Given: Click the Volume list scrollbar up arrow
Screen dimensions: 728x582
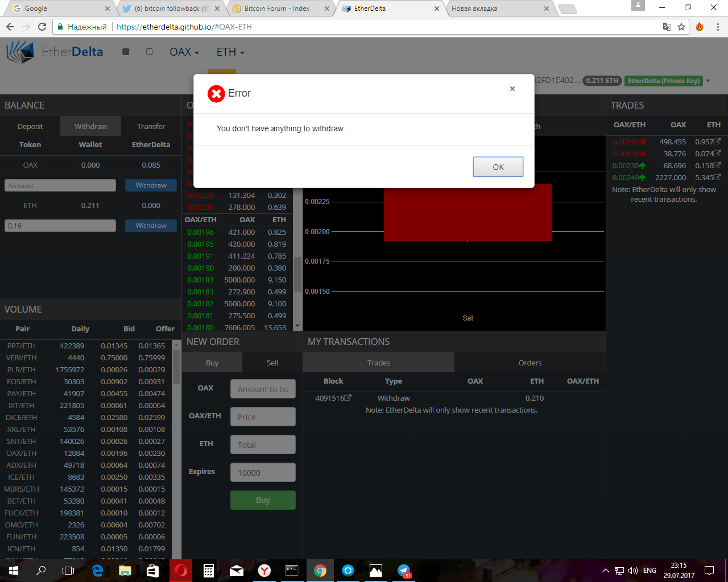Looking at the screenshot, I should tap(176, 345).
